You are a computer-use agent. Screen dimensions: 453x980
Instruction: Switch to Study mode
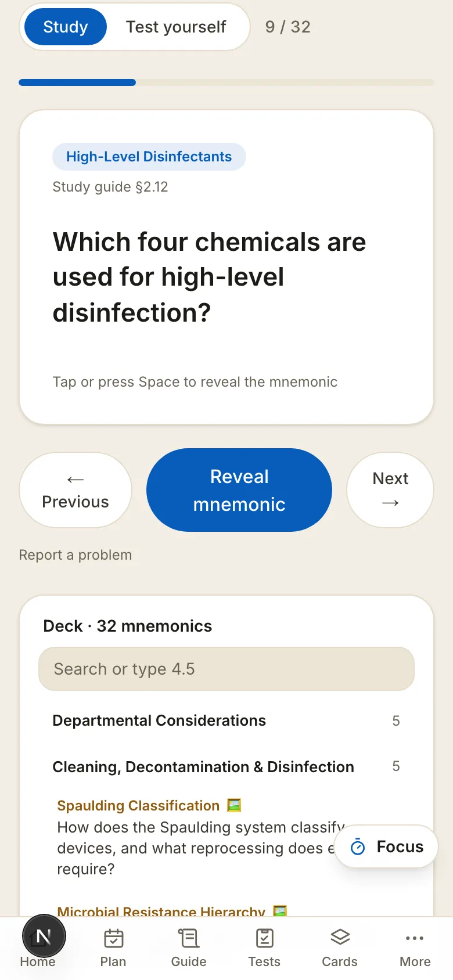click(66, 27)
